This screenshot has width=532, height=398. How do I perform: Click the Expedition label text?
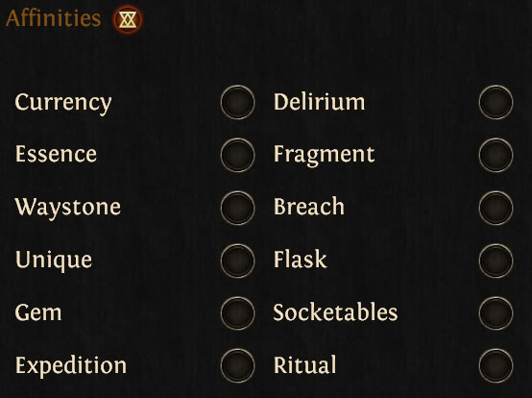pos(71,366)
